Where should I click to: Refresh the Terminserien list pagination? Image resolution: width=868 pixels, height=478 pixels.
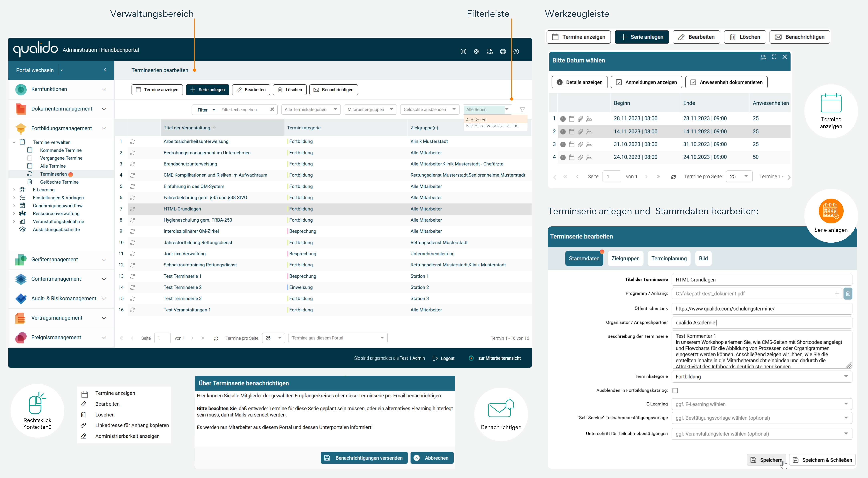click(216, 338)
